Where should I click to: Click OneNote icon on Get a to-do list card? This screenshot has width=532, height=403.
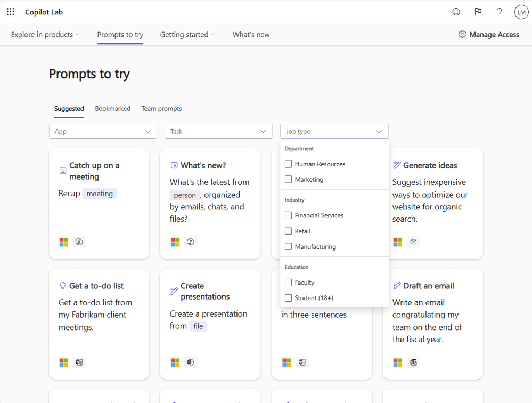pos(79,362)
